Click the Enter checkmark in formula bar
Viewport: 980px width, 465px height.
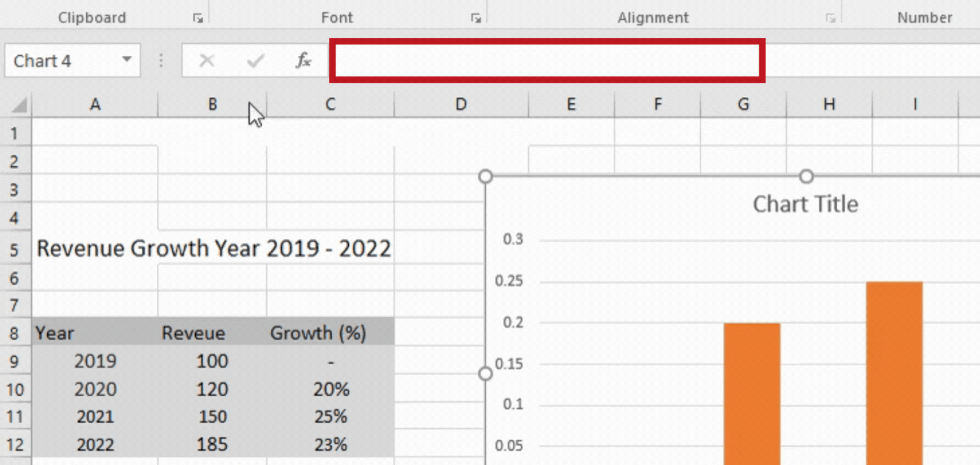(256, 60)
